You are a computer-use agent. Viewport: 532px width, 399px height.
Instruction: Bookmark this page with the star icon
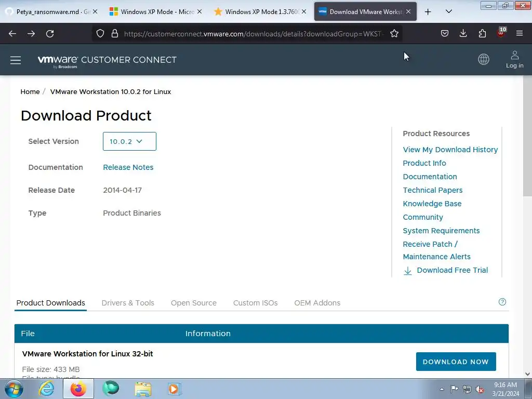pyautogui.click(x=394, y=34)
